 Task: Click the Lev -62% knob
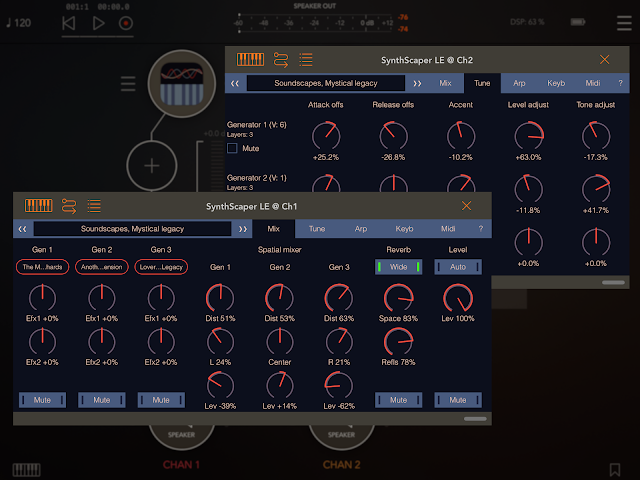pyautogui.click(x=339, y=386)
